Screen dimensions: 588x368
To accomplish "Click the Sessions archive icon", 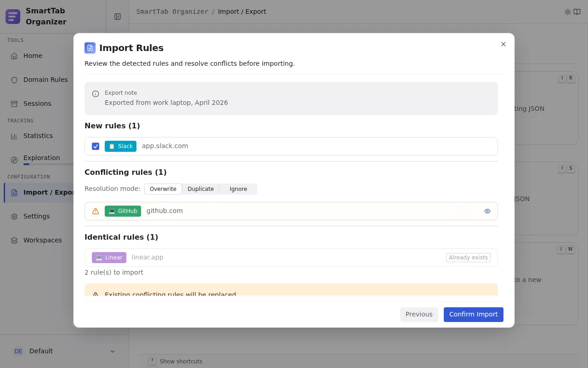I will tap(14, 104).
